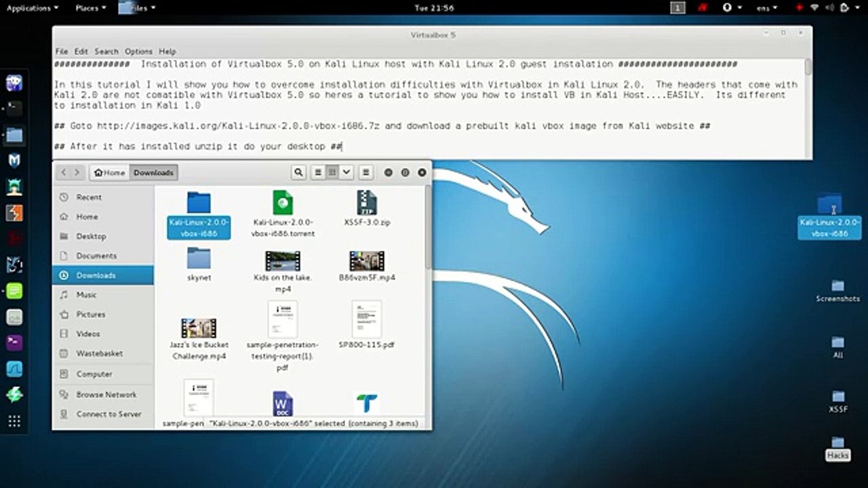The height and width of the screenshot is (488, 868).
Task: Click the Downloads path button
Action: (x=153, y=172)
